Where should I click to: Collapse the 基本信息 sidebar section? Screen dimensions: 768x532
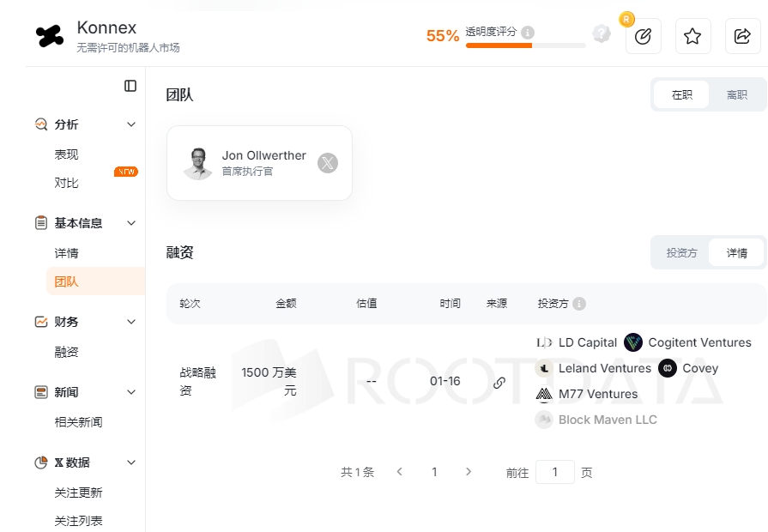(x=131, y=223)
